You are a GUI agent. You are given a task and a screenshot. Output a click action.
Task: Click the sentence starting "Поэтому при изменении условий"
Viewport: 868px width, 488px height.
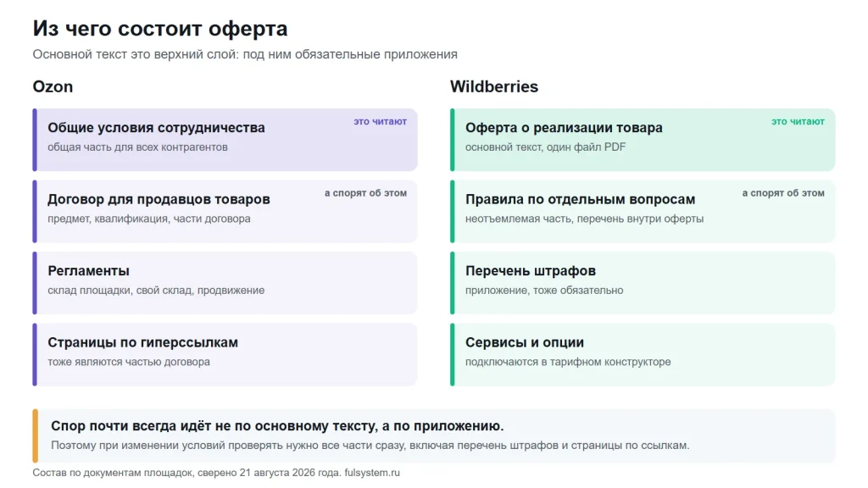pos(370,446)
